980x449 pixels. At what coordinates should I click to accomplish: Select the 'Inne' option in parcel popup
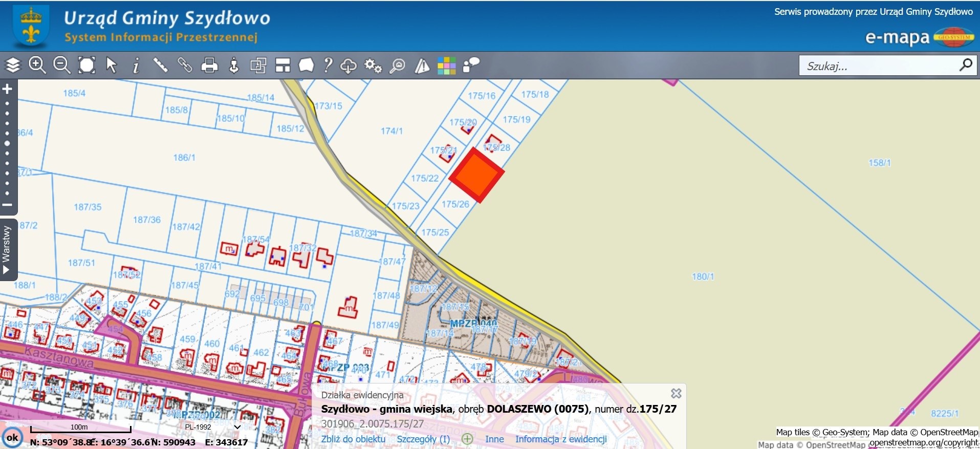pos(494,439)
